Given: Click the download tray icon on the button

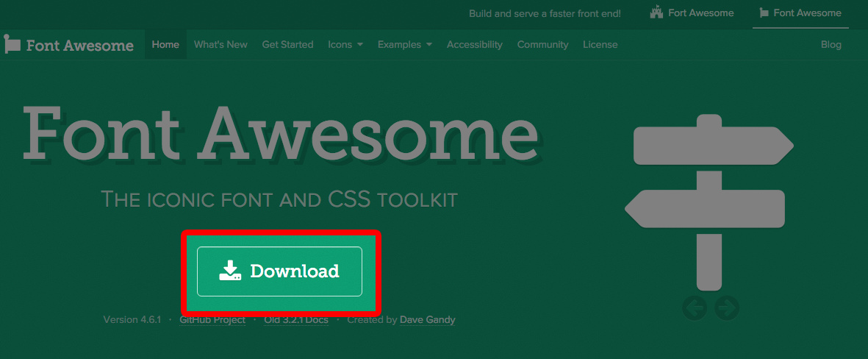Looking at the screenshot, I should pyautogui.click(x=230, y=271).
